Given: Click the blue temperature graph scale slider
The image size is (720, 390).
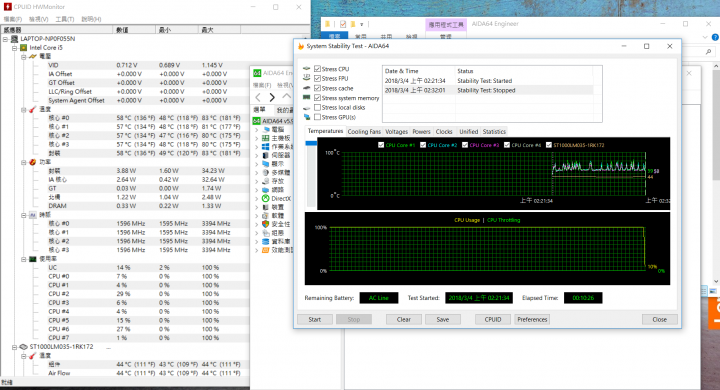Looking at the screenshot, I should [x=311, y=143].
